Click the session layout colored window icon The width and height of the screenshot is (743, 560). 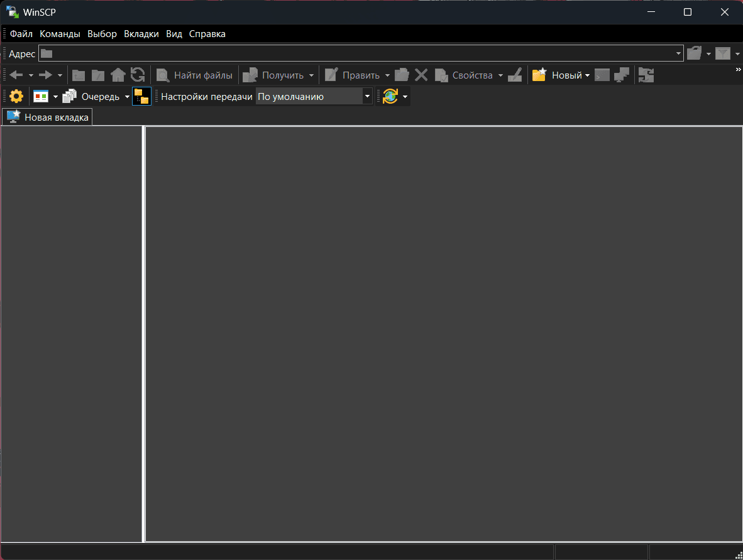[41, 96]
